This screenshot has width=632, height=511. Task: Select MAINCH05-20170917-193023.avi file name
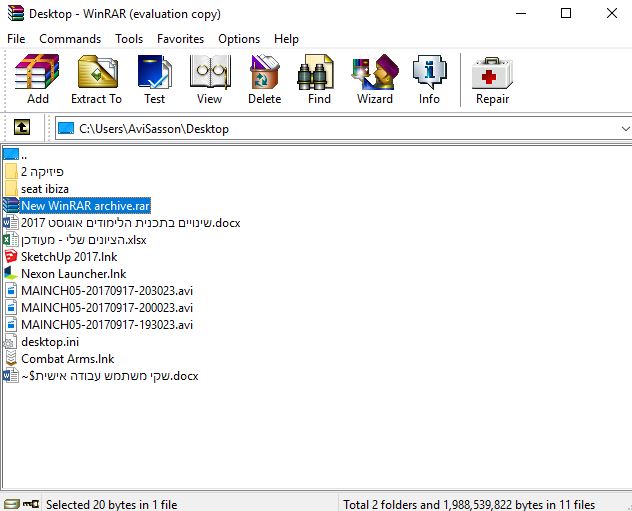(107, 324)
